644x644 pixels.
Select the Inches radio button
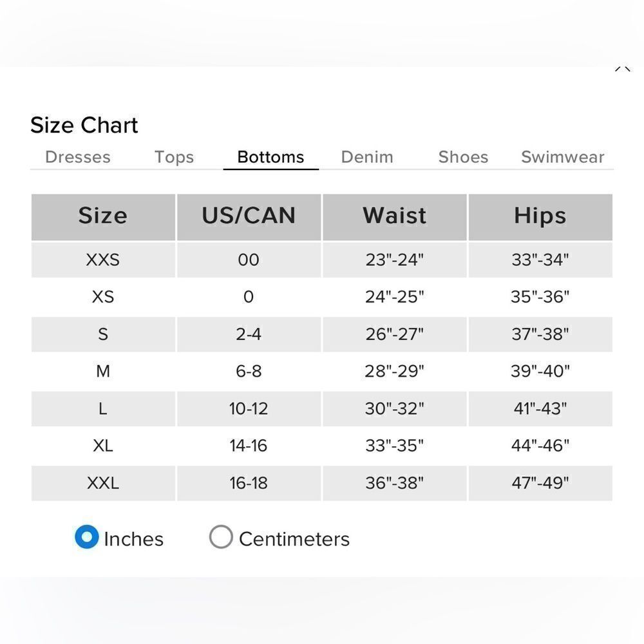pos(87,537)
